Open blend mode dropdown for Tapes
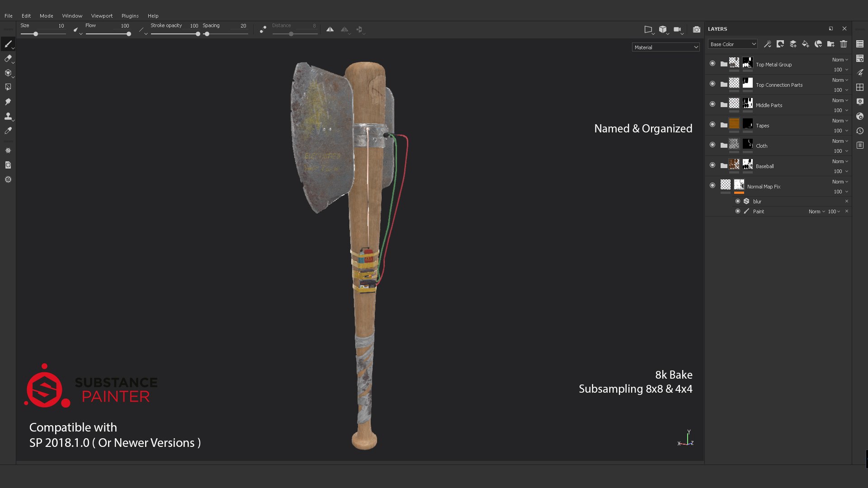This screenshot has width=868, height=488. pos(840,121)
